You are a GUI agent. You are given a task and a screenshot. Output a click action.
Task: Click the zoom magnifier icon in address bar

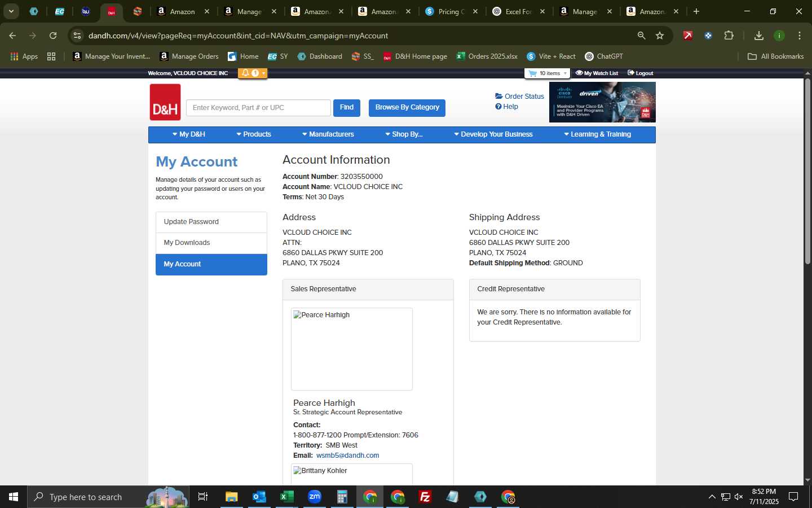[641, 36]
